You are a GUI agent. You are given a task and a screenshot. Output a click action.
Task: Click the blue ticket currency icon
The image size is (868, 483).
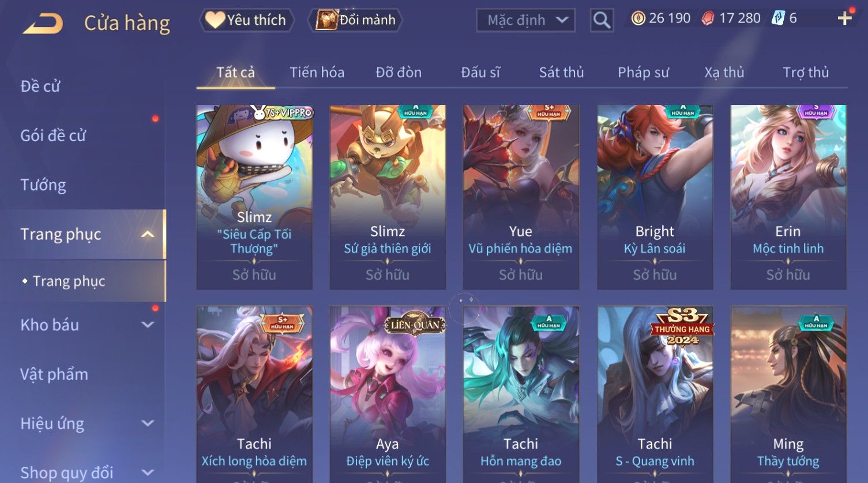pyautogui.click(x=779, y=18)
